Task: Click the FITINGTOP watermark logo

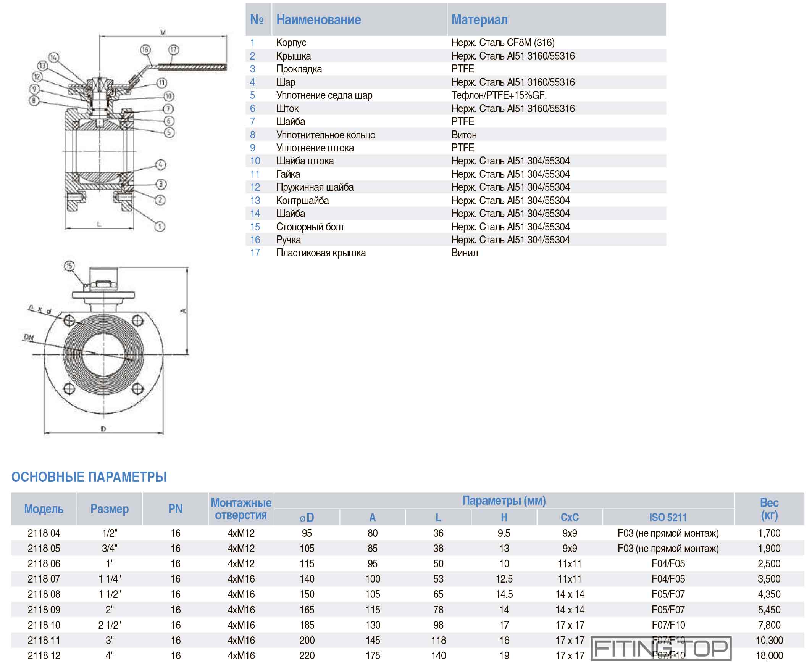Action: pyautogui.click(x=661, y=649)
